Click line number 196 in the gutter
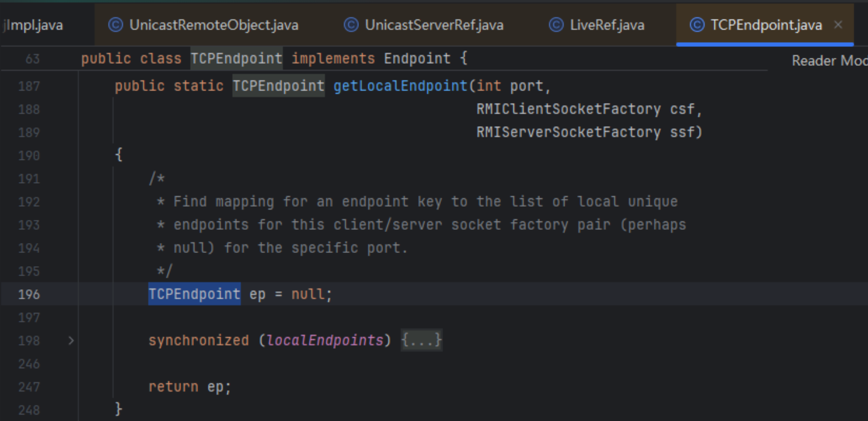868x421 pixels. 28,294
